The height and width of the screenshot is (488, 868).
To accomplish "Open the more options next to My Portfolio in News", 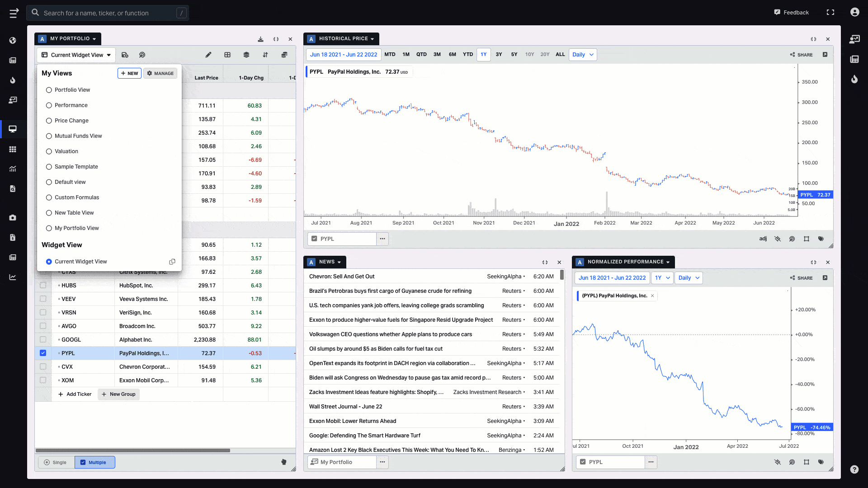I will [x=382, y=462].
